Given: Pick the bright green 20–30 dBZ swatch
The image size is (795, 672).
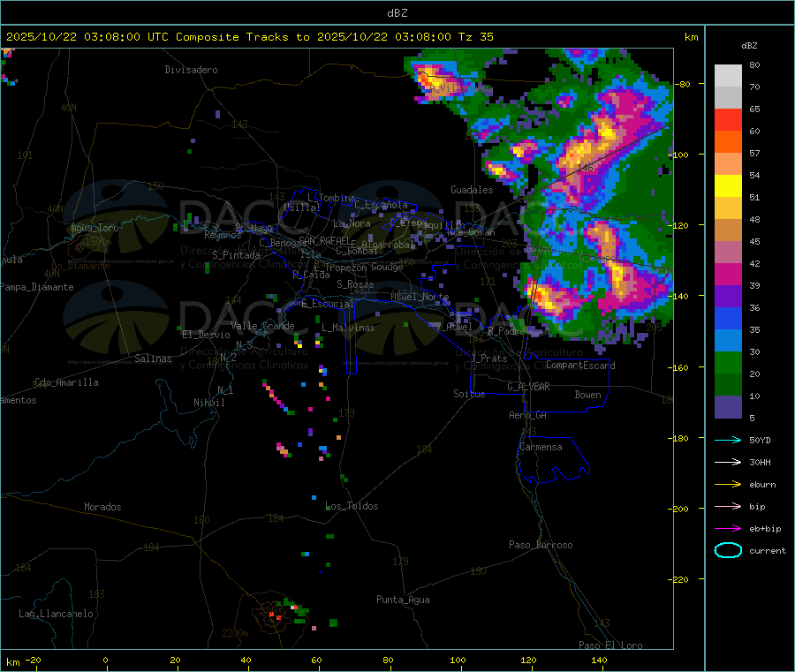Looking at the screenshot, I should [x=728, y=362].
